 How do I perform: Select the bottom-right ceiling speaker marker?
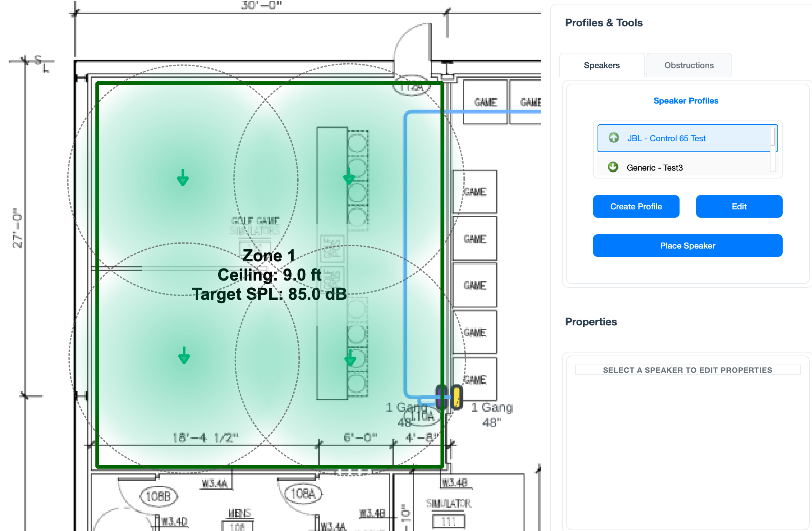coord(350,358)
